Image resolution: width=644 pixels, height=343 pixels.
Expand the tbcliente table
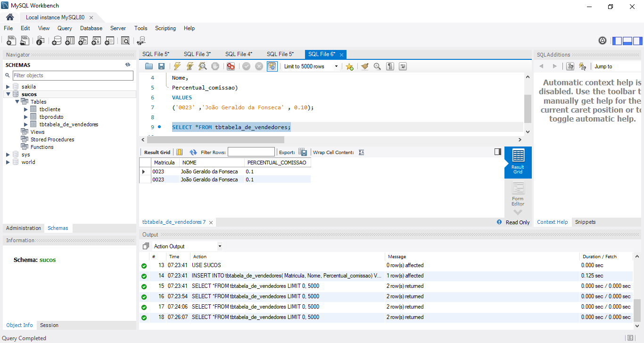tap(26, 109)
